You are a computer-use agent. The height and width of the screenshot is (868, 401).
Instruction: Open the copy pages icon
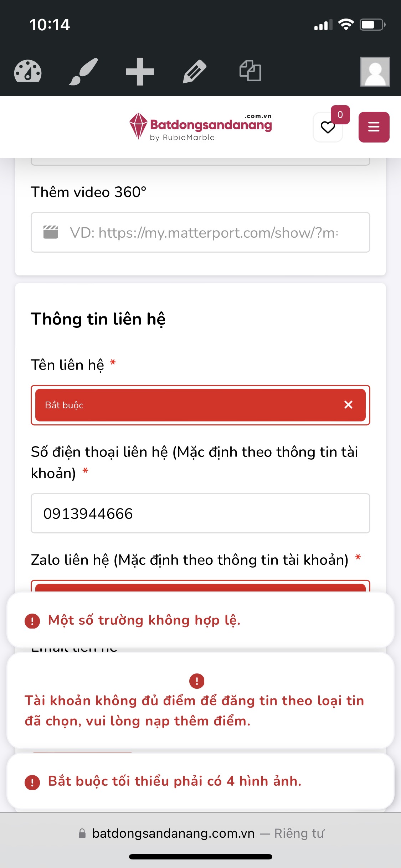tap(250, 71)
